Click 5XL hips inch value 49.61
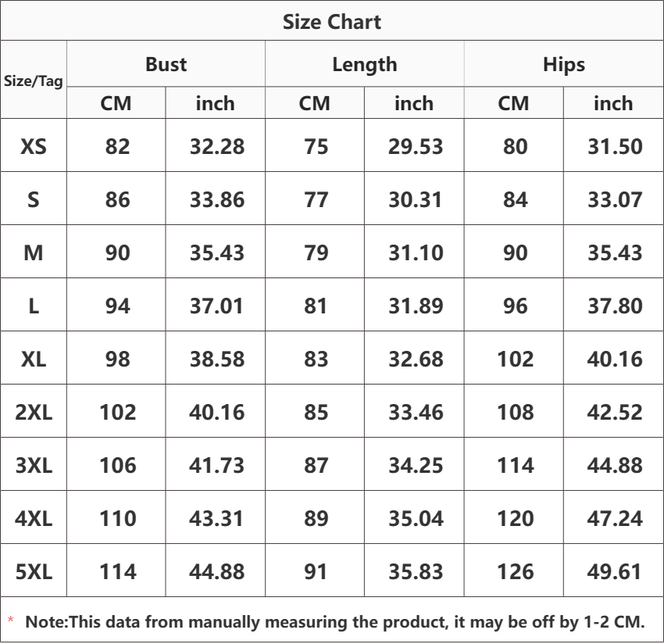 [x=615, y=571]
